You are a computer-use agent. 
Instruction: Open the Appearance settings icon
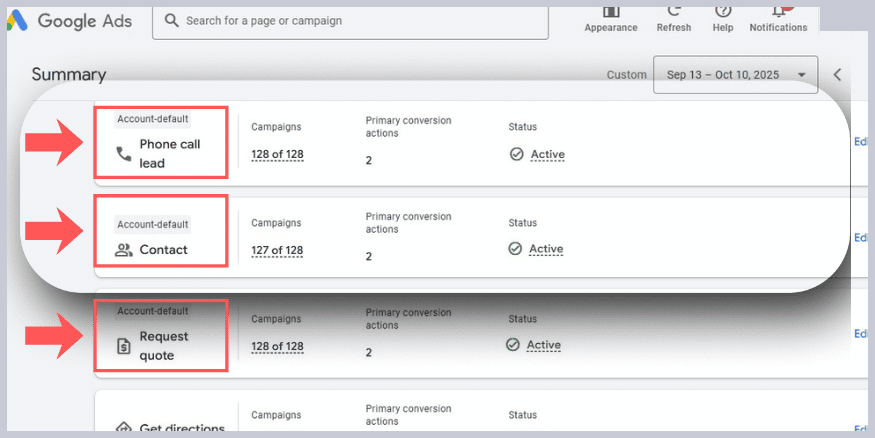611,10
